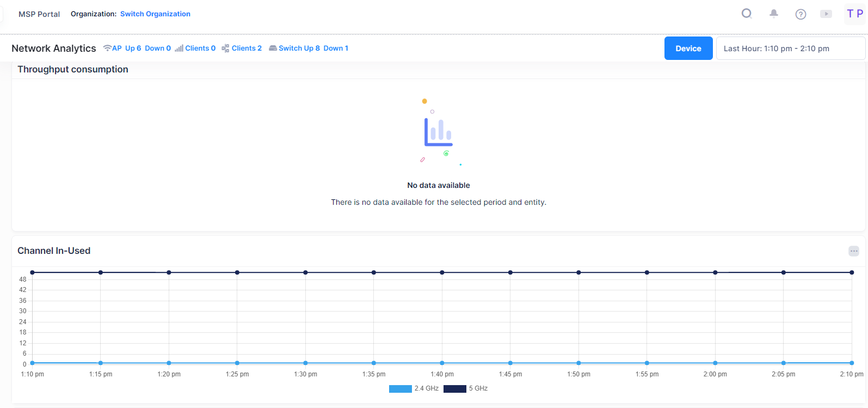Open the Last Hour time range selector
This screenshot has width=868, height=408.
(x=791, y=48)
